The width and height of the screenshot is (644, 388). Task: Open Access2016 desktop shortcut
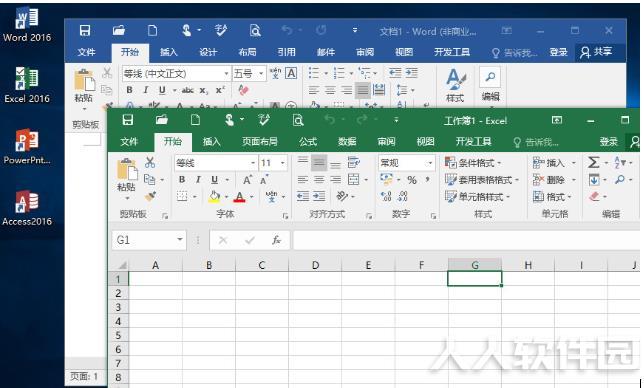[27, 208]
